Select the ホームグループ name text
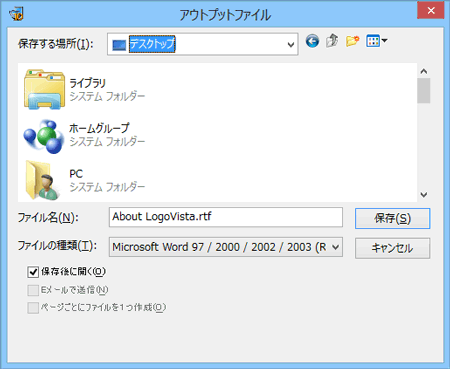450x369 pixels. 99,128
